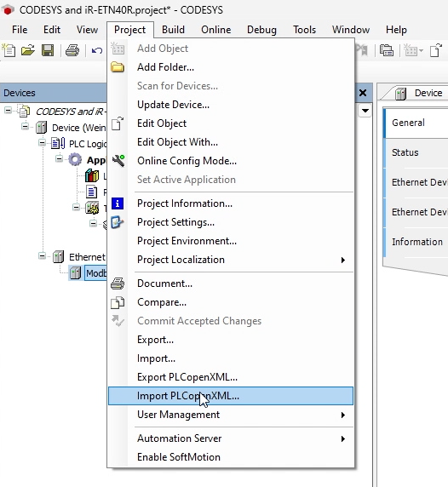Open the File menu
Screen dimensions: 448x487
coord(20,30)
